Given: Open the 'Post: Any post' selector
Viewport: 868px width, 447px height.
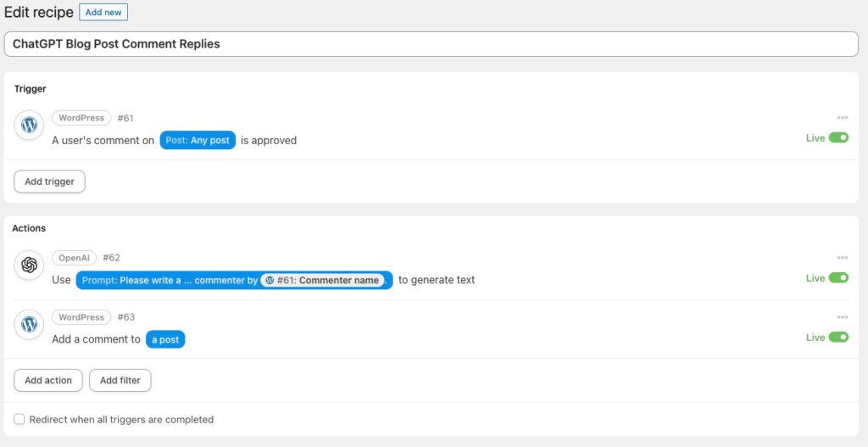Looking at the screenshot, I should click(x=198, y=140).
